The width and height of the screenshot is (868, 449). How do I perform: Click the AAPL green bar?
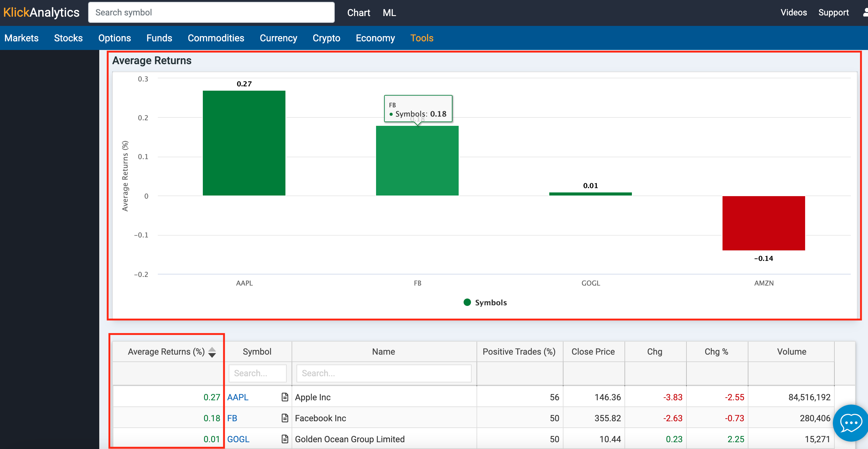(244, 143)
